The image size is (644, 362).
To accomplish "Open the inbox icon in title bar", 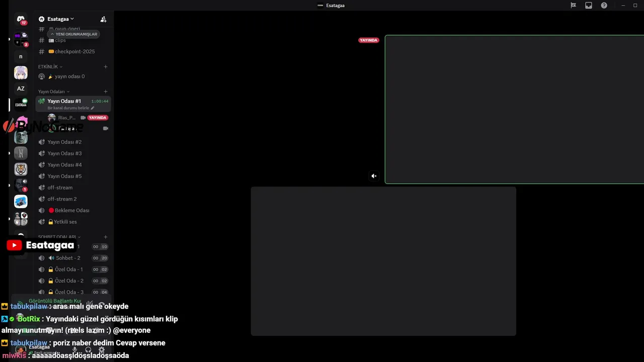I will click(589, 6).
